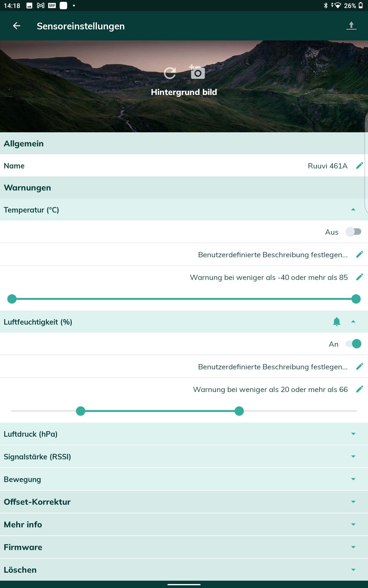Tap temperature slider lower handle

point(12,299)
